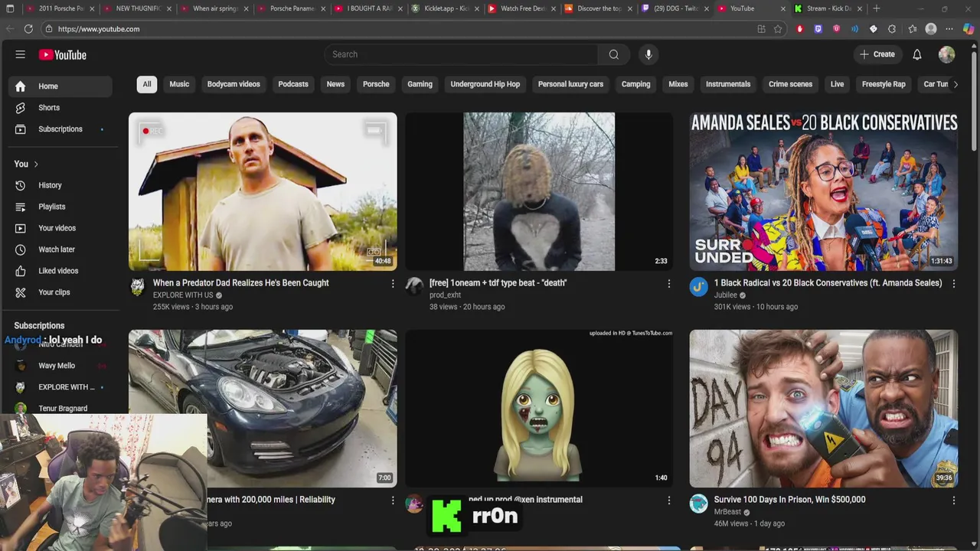Switch to the DDG Twitch browser tab
Image resolution: width=980 pixels, height=551 pixels.
coord(676,8)
